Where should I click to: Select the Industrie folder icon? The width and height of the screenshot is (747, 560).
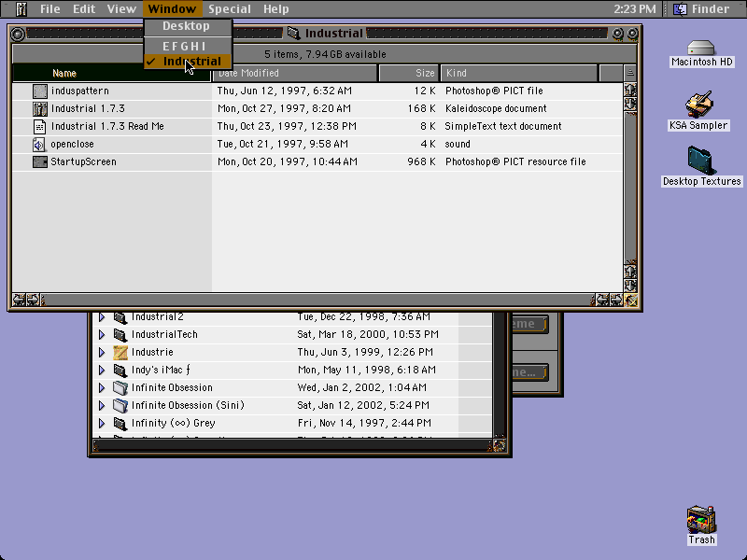(x=120, y=353)
